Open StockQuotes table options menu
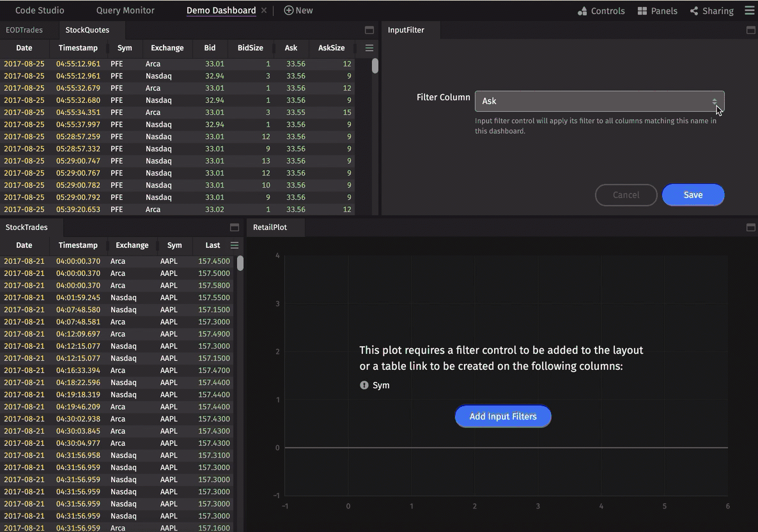 (369, 48)
